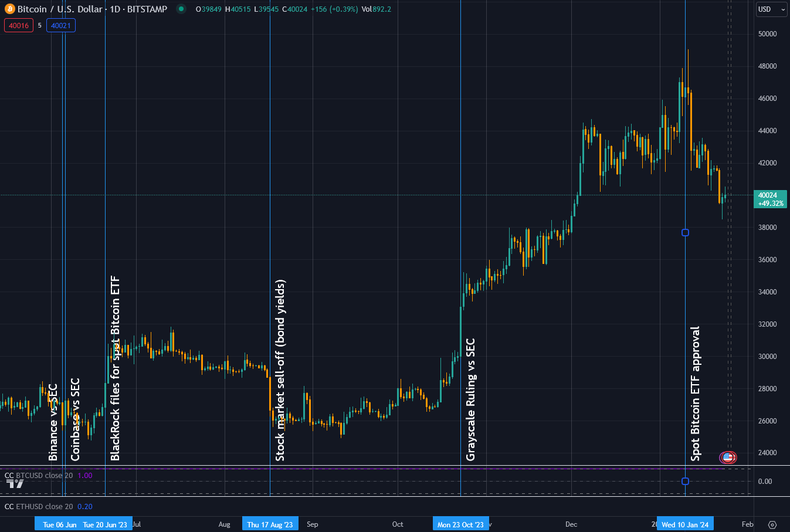Select the Spot Bitcoin ETF approval vertical line label

tap(696, 394)
